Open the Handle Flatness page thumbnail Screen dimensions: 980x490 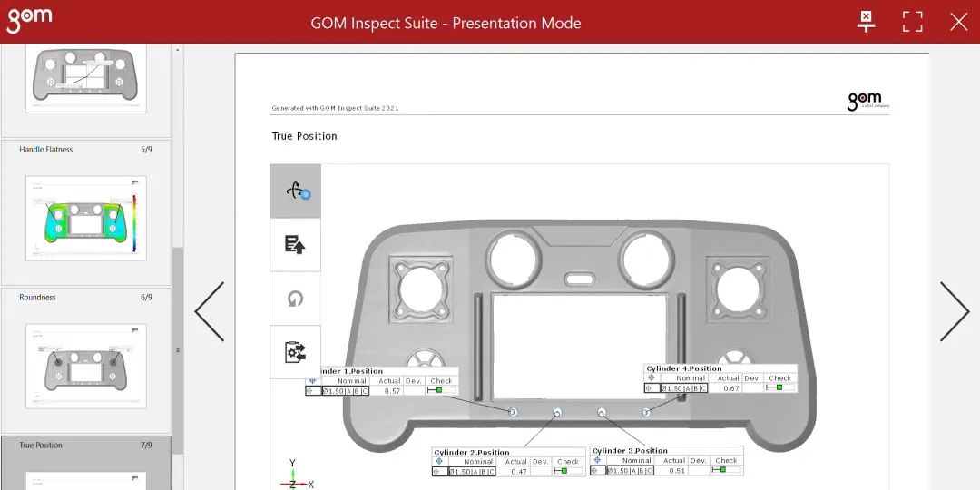coord(86,218)
